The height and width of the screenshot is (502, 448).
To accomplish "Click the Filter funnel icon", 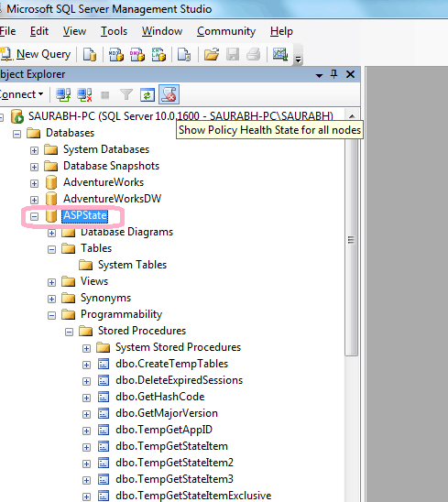I will pyautogui.click(x=126, y=94).
